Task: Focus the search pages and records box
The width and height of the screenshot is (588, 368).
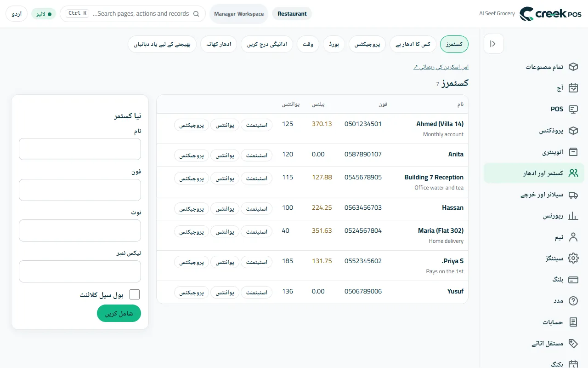Action: pos(133,14)
